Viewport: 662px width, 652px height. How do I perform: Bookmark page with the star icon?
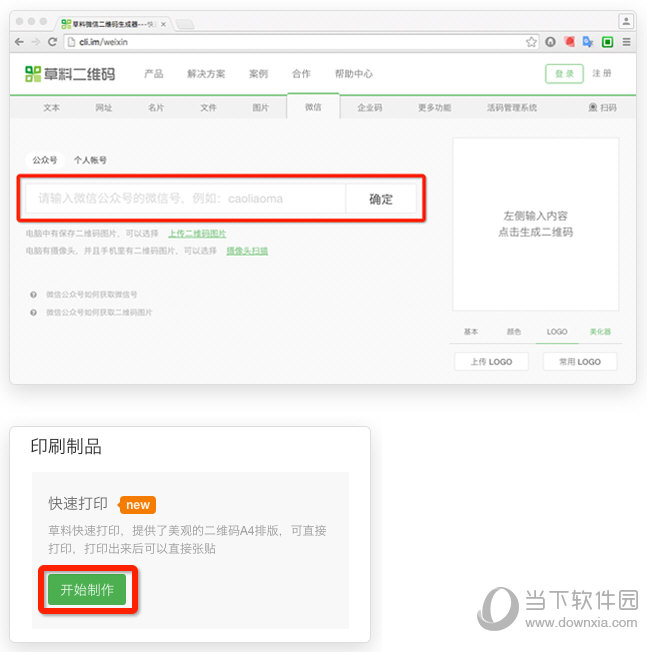click(531, 42)
